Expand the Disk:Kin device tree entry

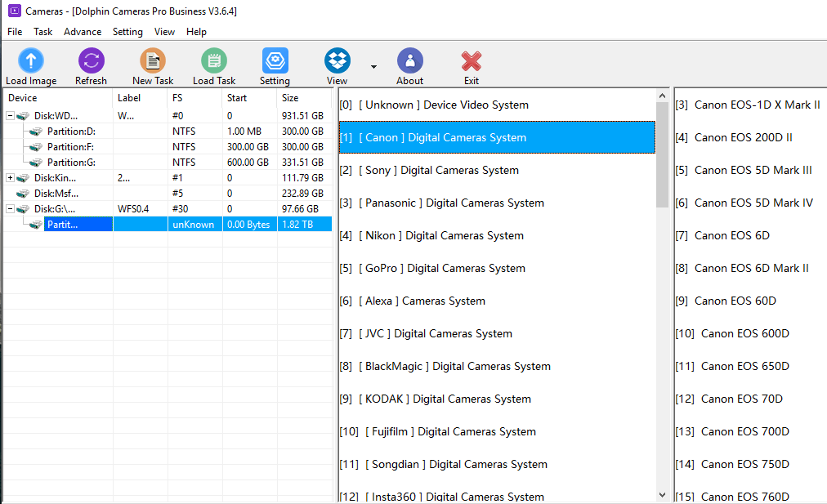point(8,177)
